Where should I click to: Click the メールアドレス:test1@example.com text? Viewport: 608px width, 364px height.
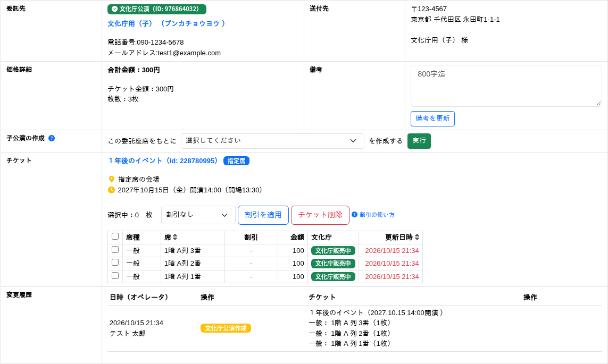pos(164,53)
